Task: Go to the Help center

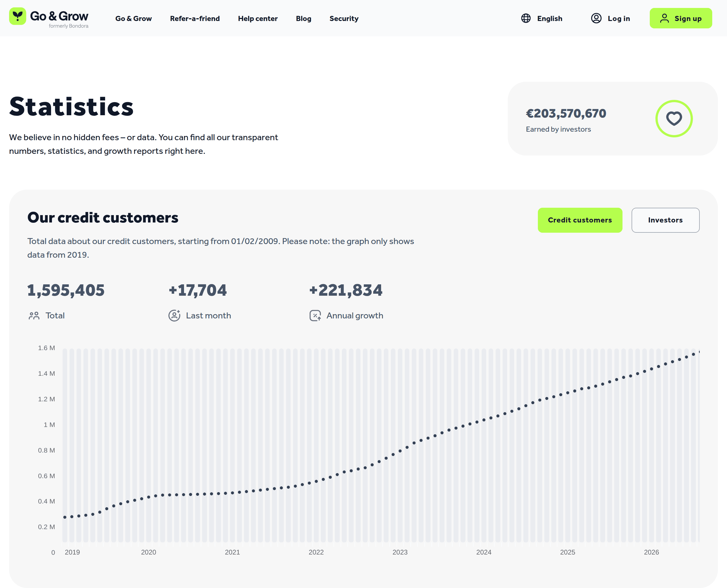Action: click(258, 19)
